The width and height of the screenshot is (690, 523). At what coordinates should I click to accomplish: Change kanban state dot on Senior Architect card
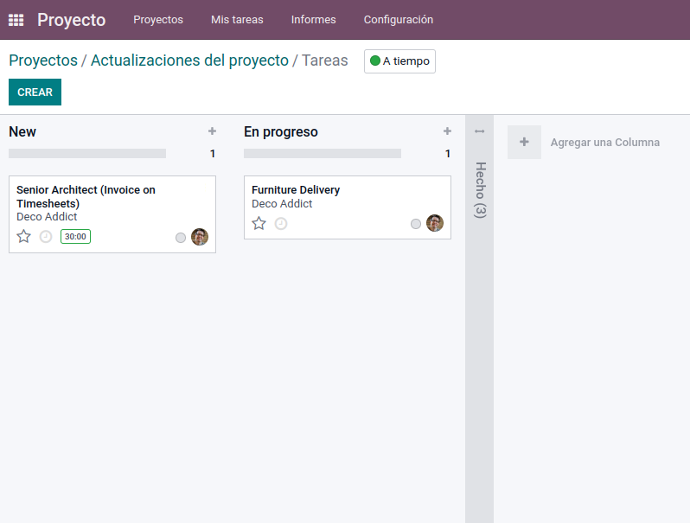(x=180, y=238)
